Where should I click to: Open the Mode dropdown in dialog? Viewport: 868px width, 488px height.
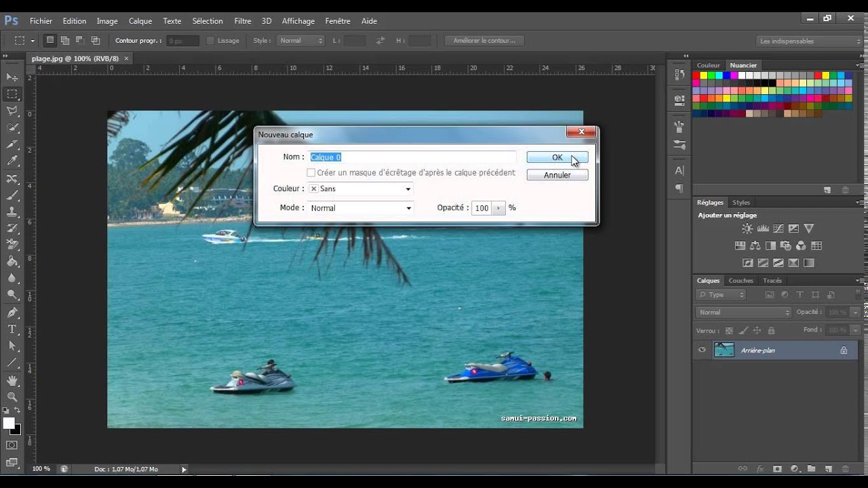pyautogui.click(x=361, y=208)
